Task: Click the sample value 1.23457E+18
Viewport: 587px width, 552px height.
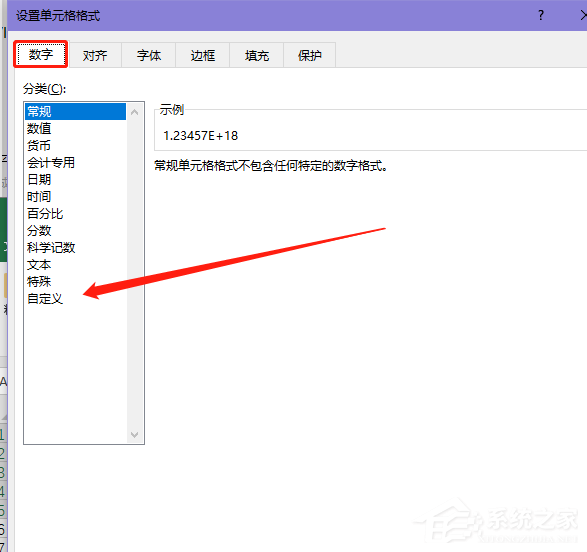Action: click(201, 135)
